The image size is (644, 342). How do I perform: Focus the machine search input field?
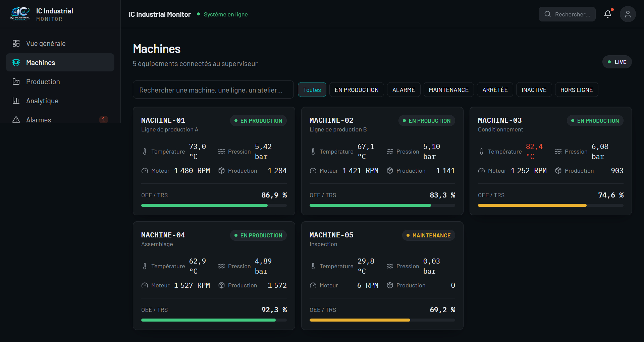(x=213, y=90)
